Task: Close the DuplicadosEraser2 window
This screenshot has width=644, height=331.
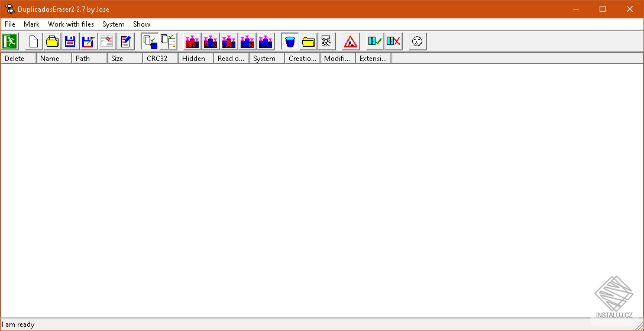Action: coord(630,9)
